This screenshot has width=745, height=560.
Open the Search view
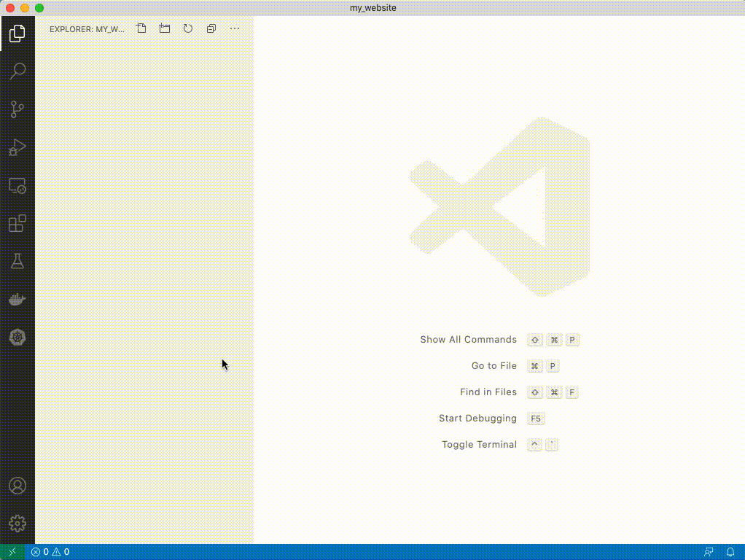pyautogui.click(x=17, y=71)
